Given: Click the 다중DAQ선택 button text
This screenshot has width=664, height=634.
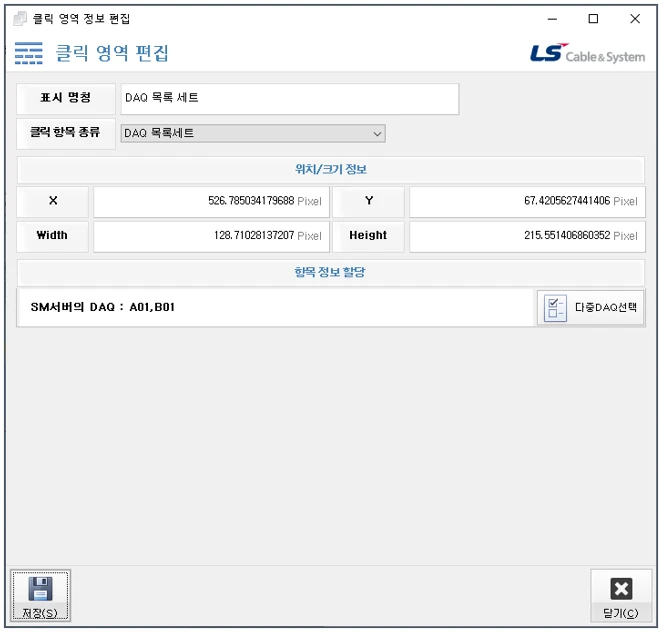Looking at the screenshot, I should tap(606, 307).
